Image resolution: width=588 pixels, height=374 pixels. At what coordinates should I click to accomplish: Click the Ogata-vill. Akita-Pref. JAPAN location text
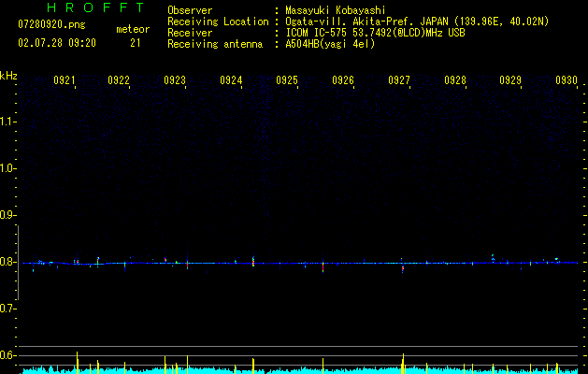(x=417, y=22)
